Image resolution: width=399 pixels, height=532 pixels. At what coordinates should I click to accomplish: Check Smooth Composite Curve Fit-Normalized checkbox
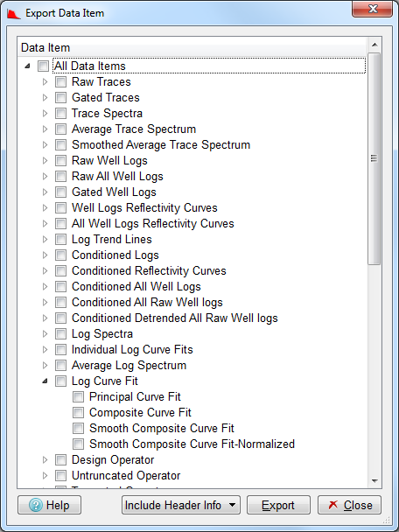tap(79, 444)
